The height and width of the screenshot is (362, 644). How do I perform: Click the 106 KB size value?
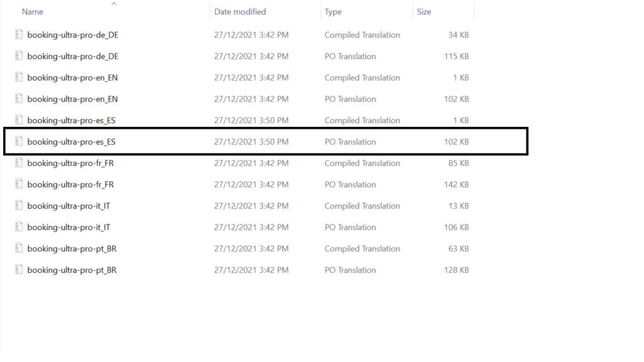point(457,227)
